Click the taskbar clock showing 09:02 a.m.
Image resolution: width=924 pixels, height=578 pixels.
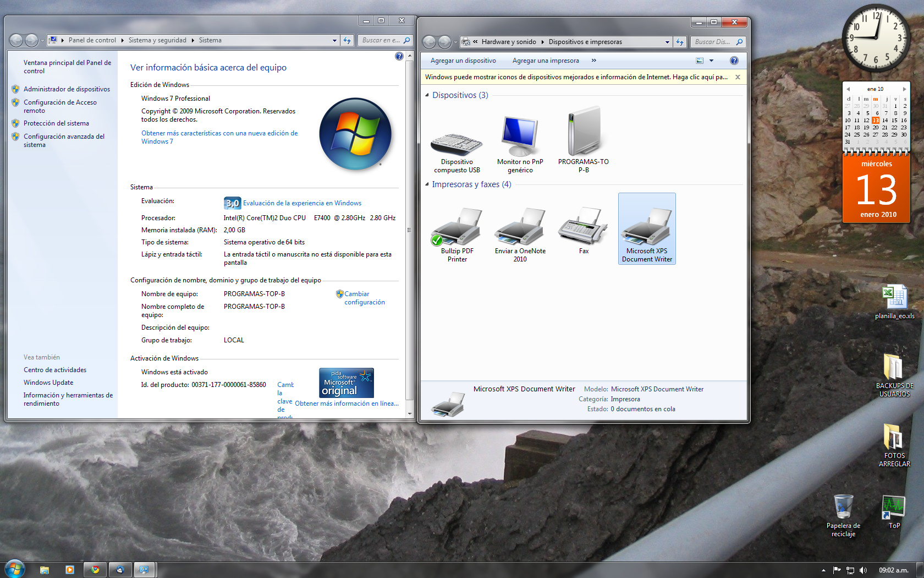point(893,570)
